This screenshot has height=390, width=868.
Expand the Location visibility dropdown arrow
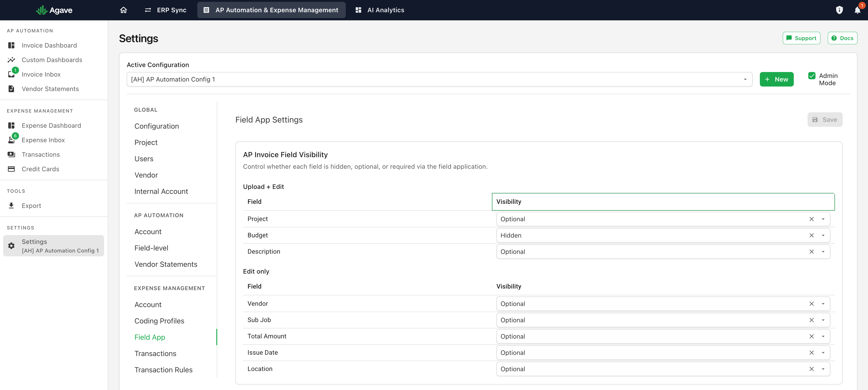point(823,369)
